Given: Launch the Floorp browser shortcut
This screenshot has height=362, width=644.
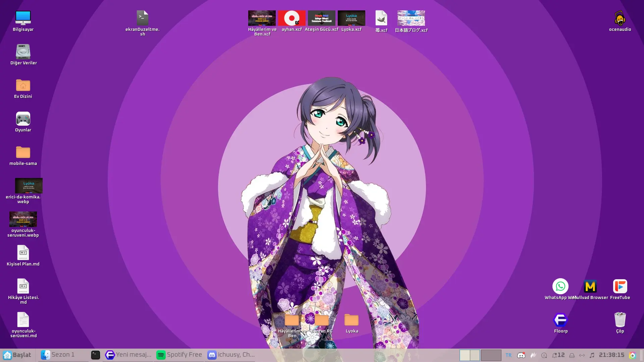Looking at the screenshot, I should (560, 322).
